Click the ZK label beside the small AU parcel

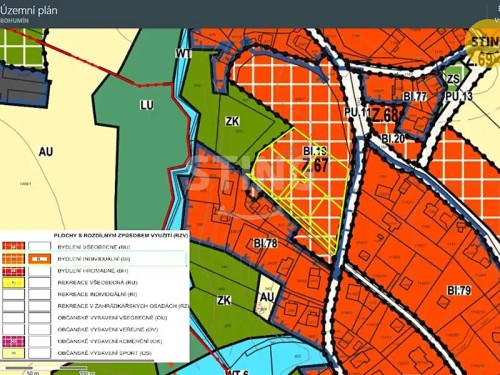(224, 300)
